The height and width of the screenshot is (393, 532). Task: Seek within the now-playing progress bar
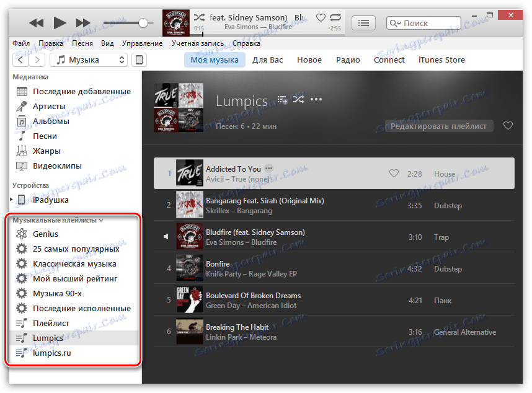pos(268,33)
